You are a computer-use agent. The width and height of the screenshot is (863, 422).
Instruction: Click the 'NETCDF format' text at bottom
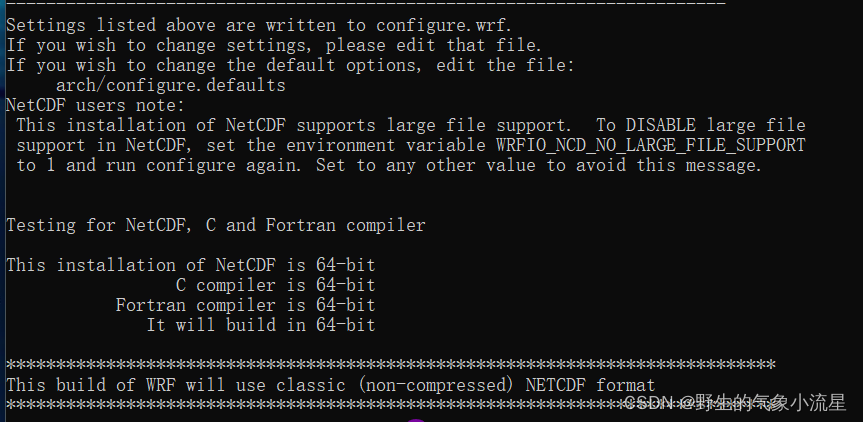(591, 385)
